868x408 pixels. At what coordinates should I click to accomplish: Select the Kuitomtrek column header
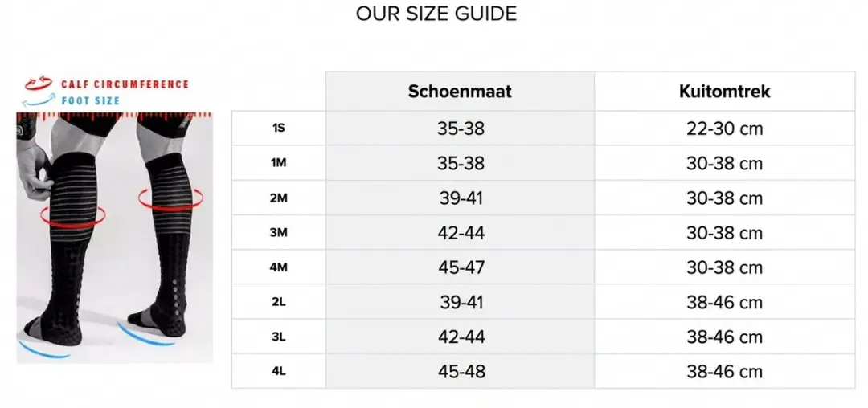click(x=725, y=92)
